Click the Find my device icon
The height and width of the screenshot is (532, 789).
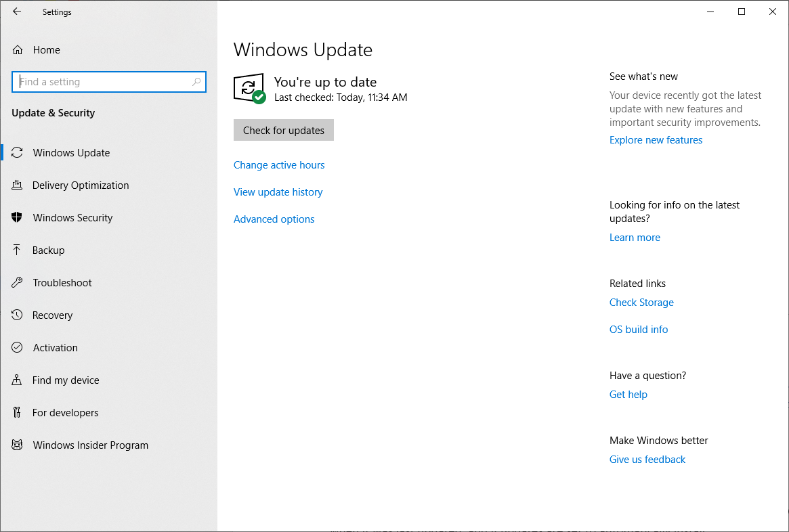coord(17,380)
